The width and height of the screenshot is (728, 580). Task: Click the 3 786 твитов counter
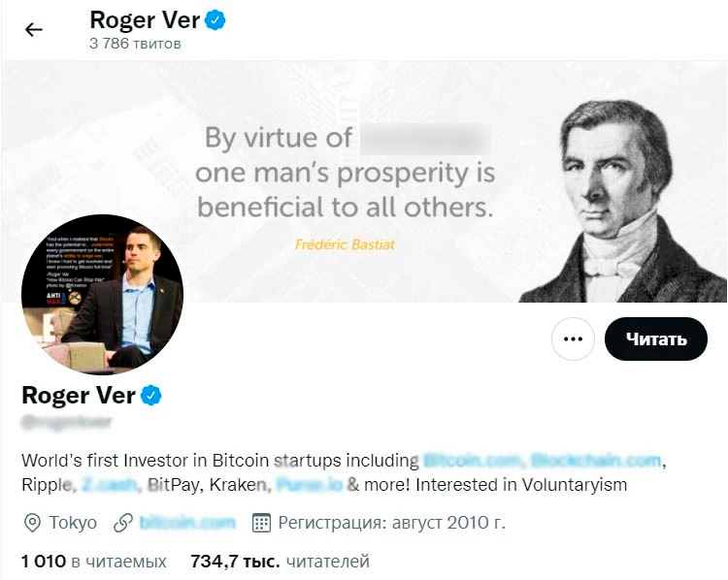(x=135, y=44)
